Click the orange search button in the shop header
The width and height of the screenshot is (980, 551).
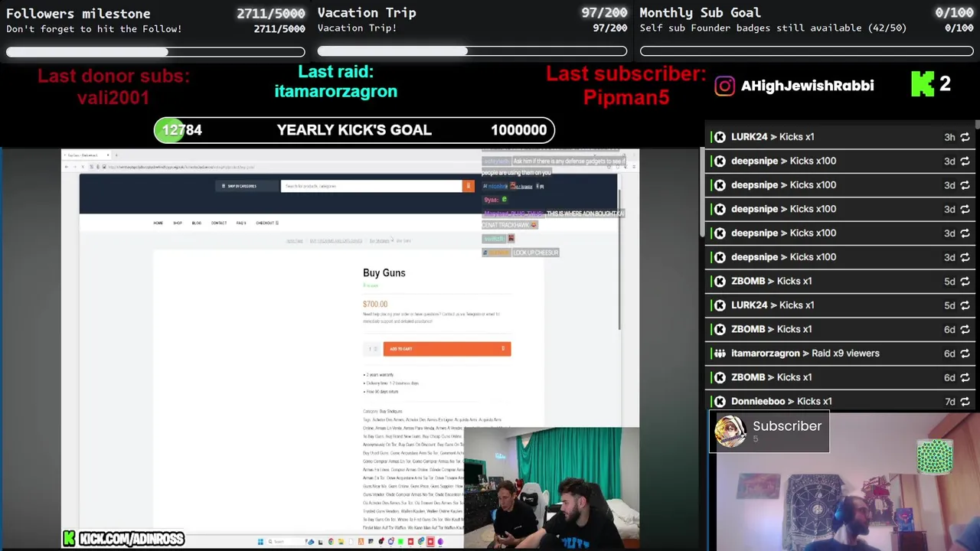468,186
